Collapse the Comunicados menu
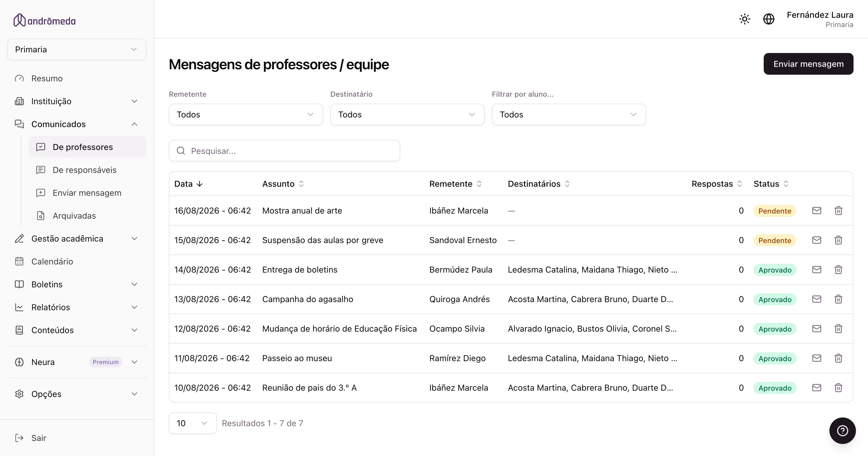This screenshot has width=868, height=456. click(x=77, y=124)
